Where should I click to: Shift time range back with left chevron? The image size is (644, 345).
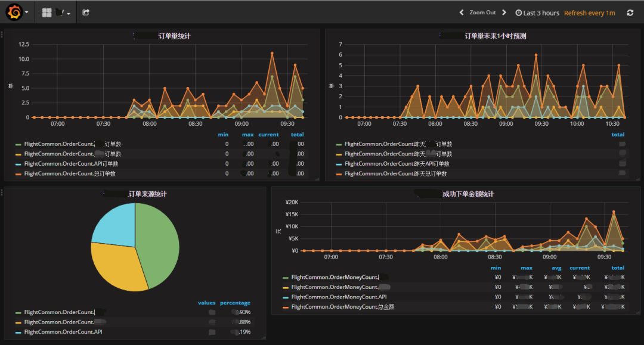(x=461, y=13)
